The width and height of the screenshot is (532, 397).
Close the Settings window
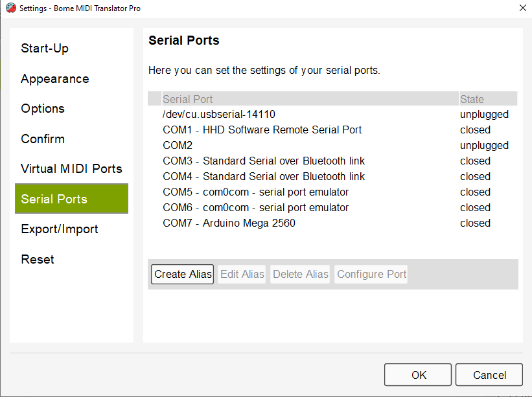coord(522,8)
